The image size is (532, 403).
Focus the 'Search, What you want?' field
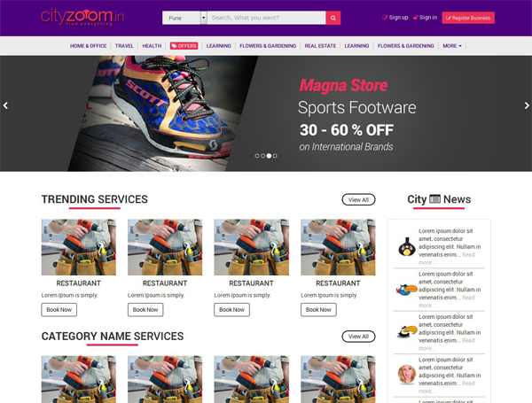pyautogui.click(x=266, y=18)
